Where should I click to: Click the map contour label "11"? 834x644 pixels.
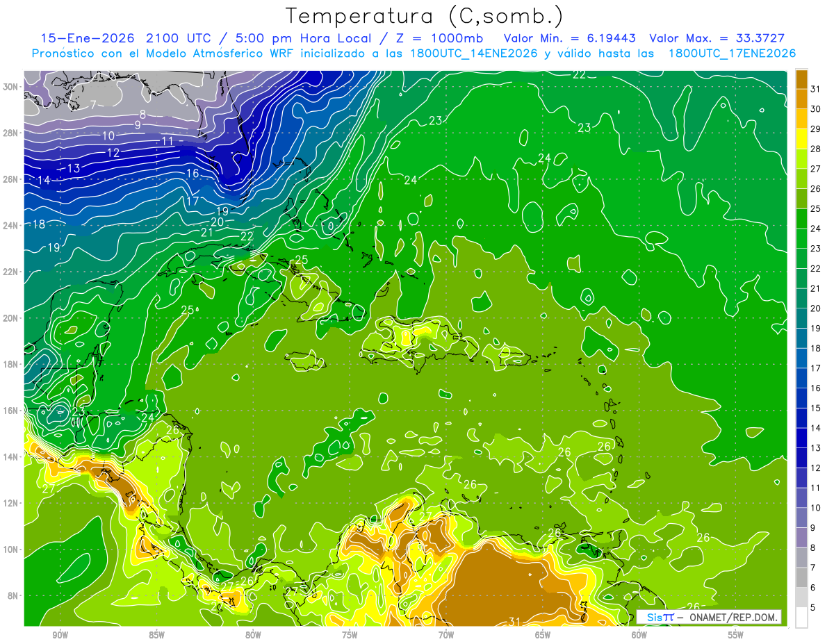pyautogui.click(x=167, y=141)
